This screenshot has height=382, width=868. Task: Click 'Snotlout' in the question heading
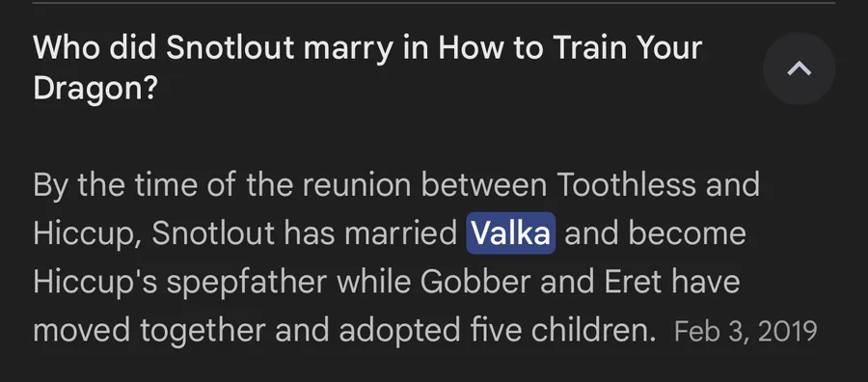click(x=231, y=47)
